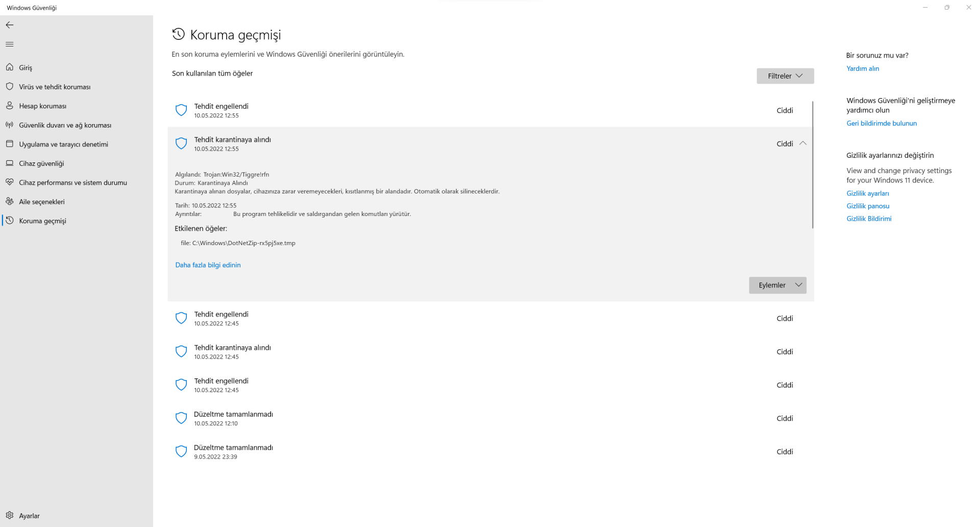Screen dimensions: 980x527
Task: Go to Giriş page
Action: (77, 67)
